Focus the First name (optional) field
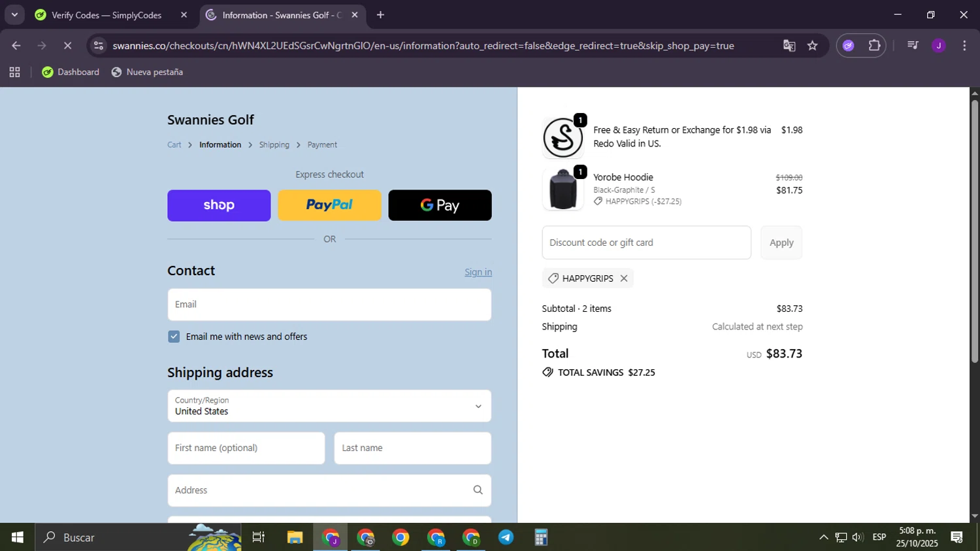The width and height of the screenshot is (980, 551). [246, 448]
